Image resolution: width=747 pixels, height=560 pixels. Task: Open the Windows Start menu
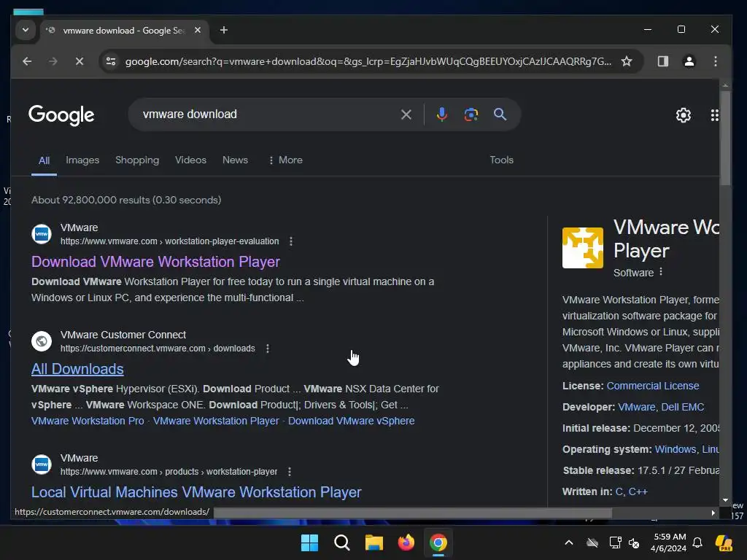[309, 542]
